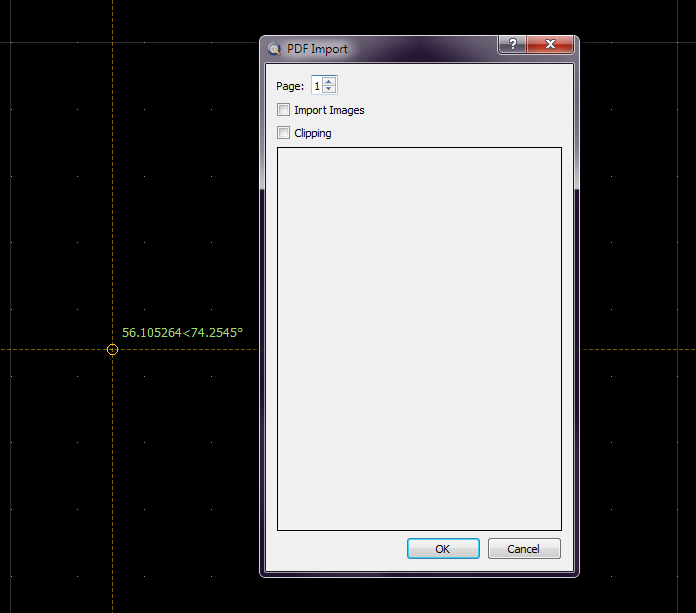Click the Clipping label text
This screenshot has width=696, height=613.
[x=313, y=133]
